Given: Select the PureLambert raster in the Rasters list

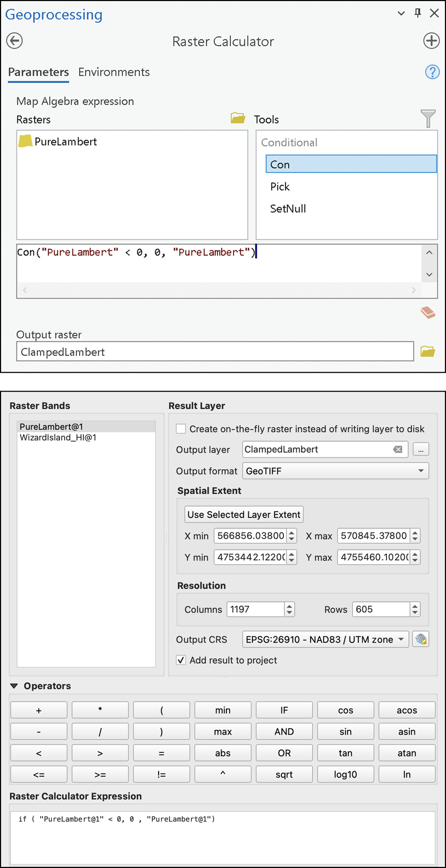Looking at the screenshot, I should [57, 141].
